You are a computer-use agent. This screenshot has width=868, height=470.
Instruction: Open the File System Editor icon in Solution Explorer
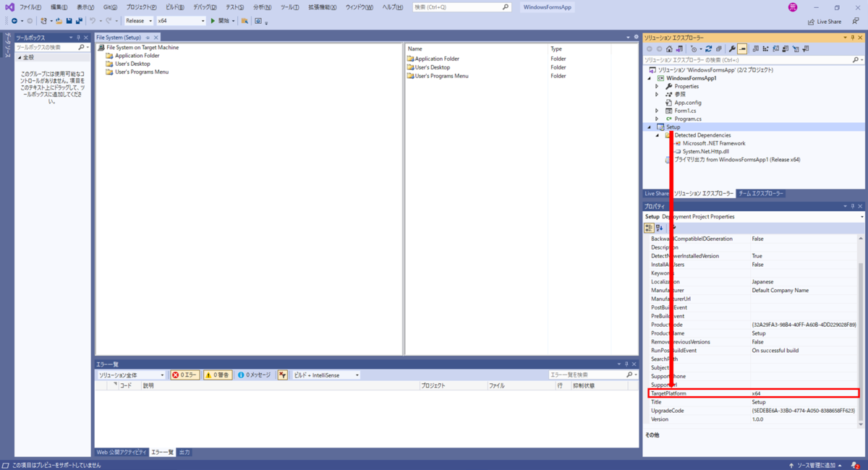[x=755, y=49]
